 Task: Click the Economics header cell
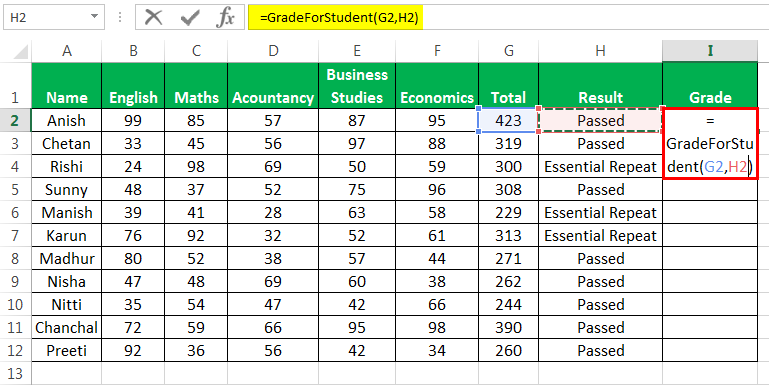[436, 86]
